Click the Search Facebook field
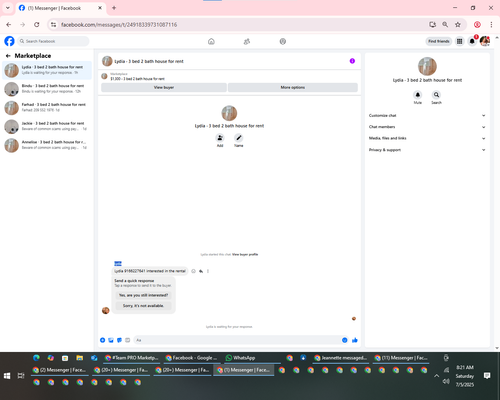This screenshot has height=400, width=500. (x=53, y=41)
